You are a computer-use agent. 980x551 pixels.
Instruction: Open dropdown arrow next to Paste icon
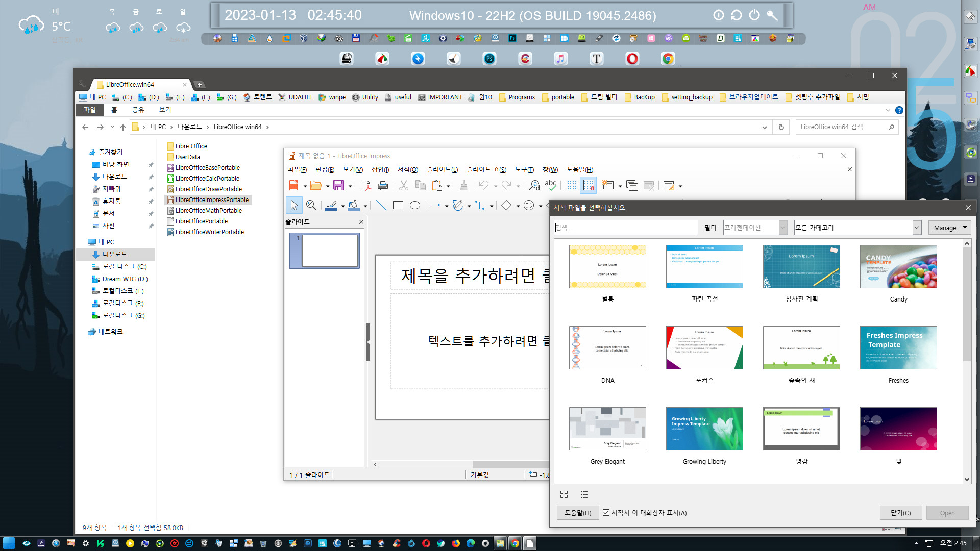(448, 186)
